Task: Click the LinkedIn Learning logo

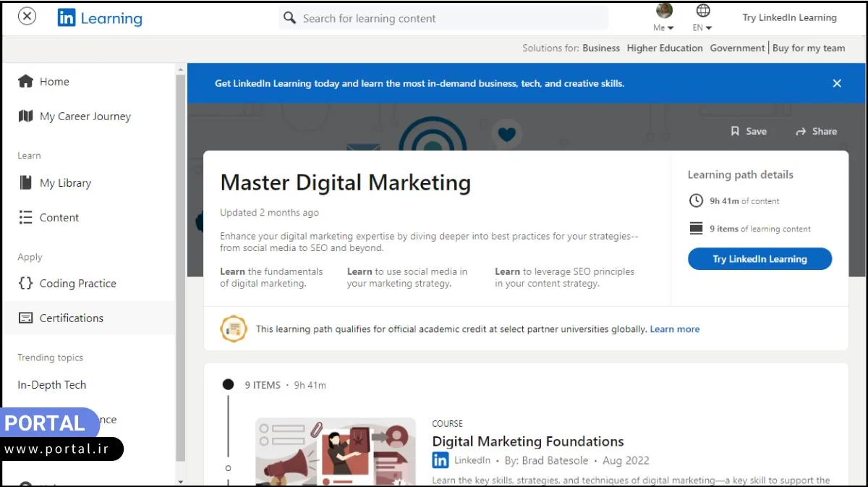Action: click(x=100, y=17)
